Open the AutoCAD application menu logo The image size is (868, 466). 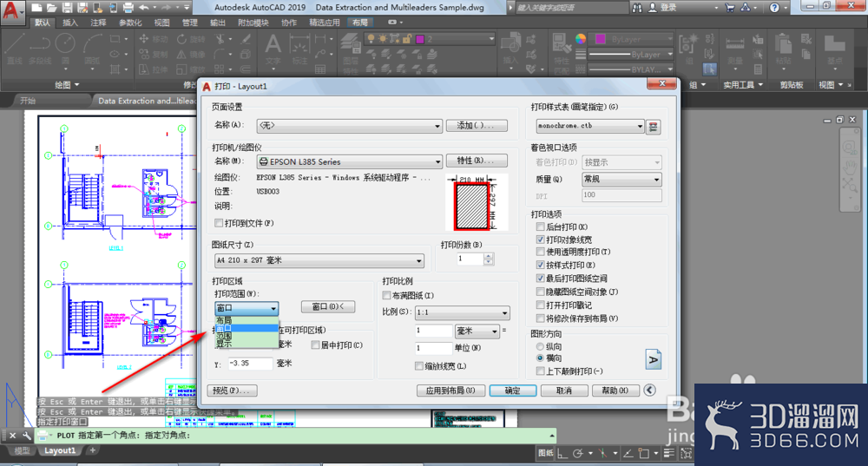pyautogui.click(x=11, y=10)
